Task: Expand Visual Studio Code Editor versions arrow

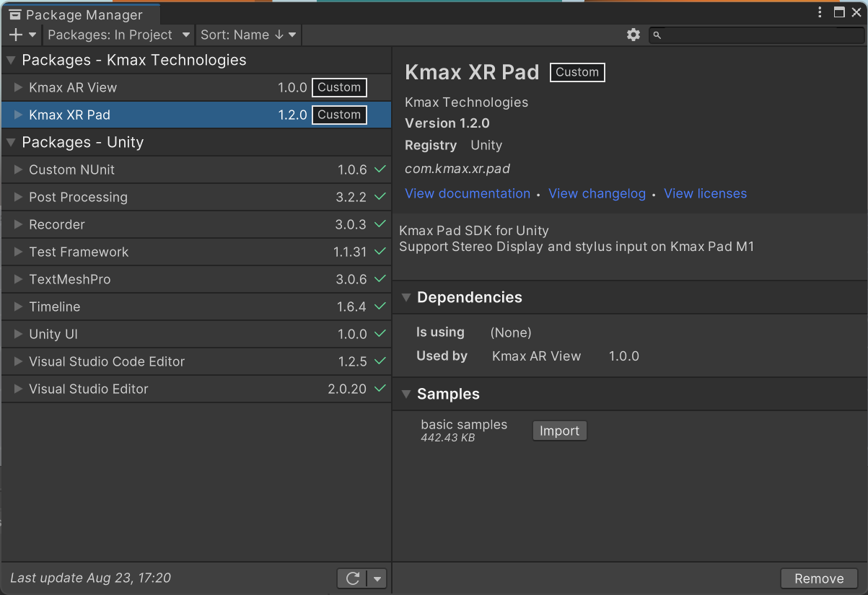Action: click(19, 361)
